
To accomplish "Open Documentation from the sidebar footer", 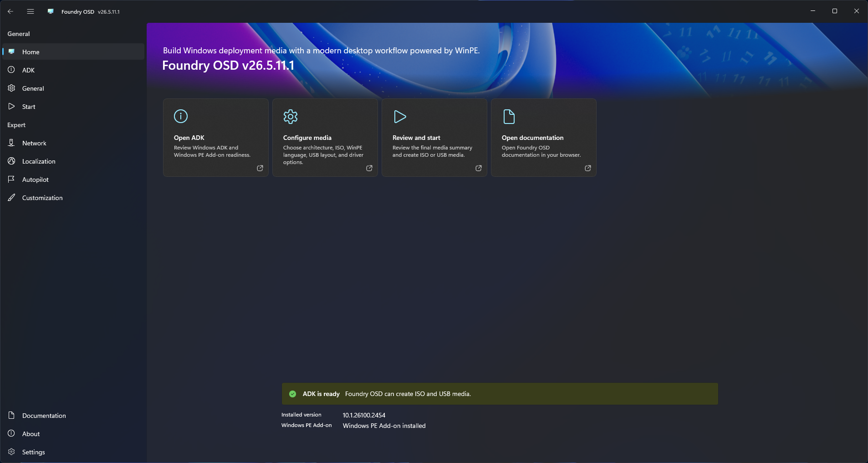I will click(73, 415).
